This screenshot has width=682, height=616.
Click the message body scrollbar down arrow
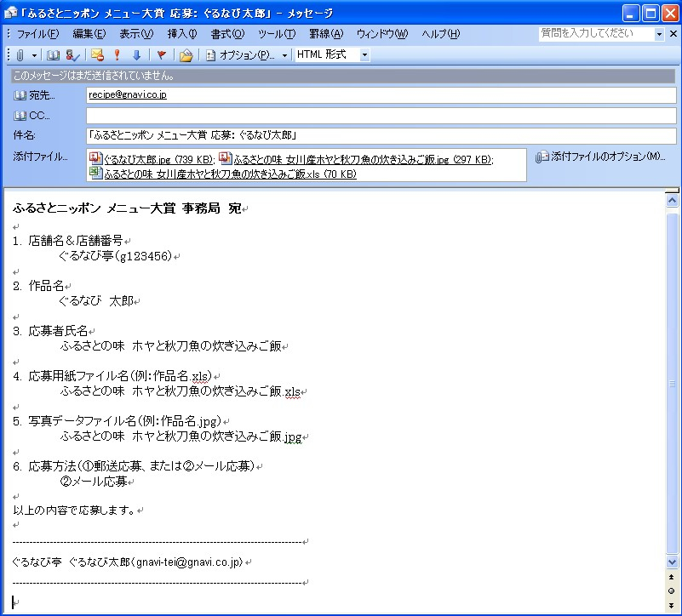[672, 562]
